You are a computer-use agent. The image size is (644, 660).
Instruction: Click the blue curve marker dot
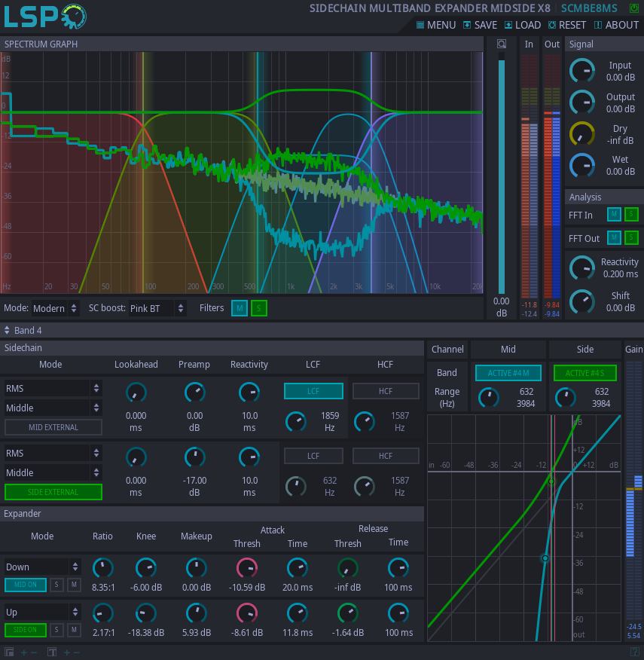[545, 558]
